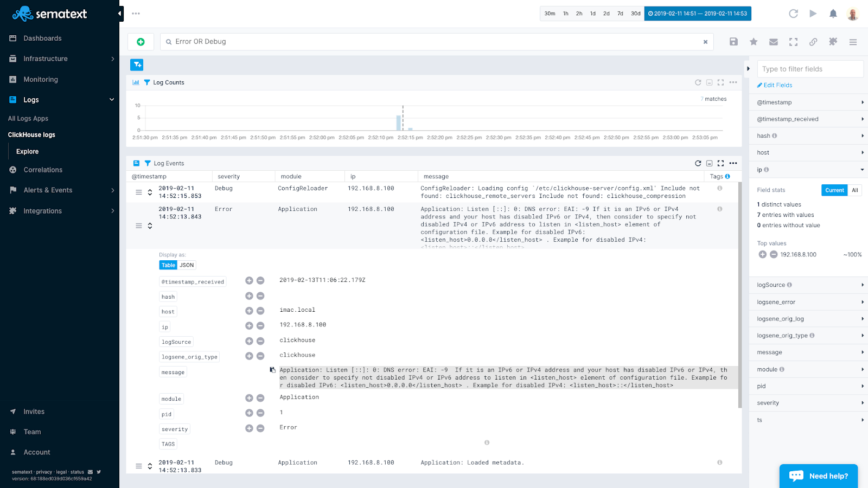Select 1h time range
Viewport: 868px width, 488px height.
click(x=566, y=14)
